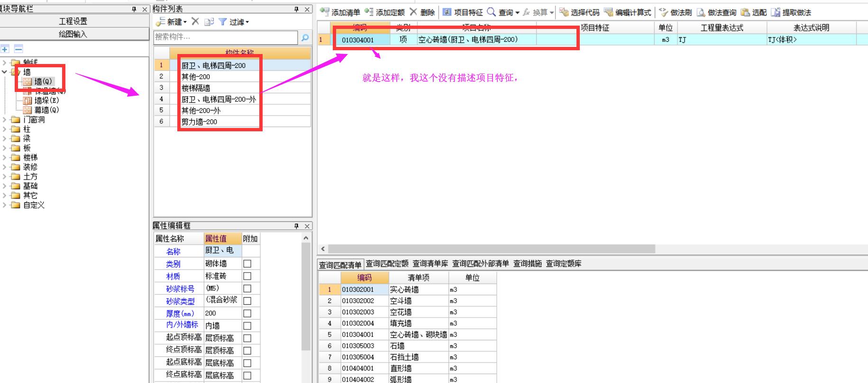Select bill code 010302001 实心砖墙 row

(x=407, y=290)
